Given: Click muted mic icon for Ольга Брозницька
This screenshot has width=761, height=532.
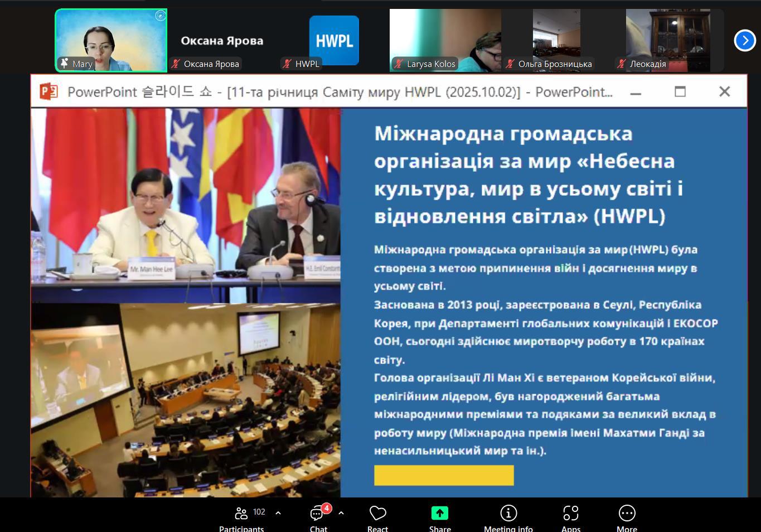Looking at the screenshot, I should click(510, 64).
